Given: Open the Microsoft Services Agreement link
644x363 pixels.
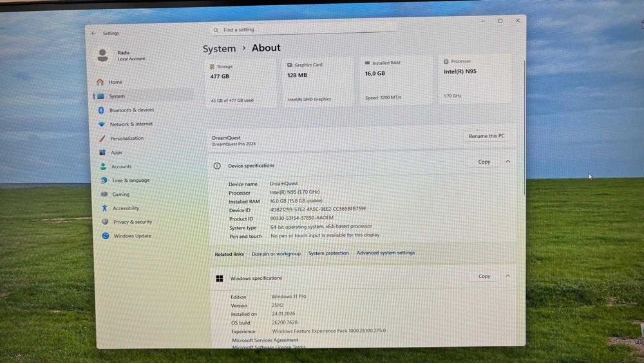Looking at the screenshot, I should coord(265,340).
